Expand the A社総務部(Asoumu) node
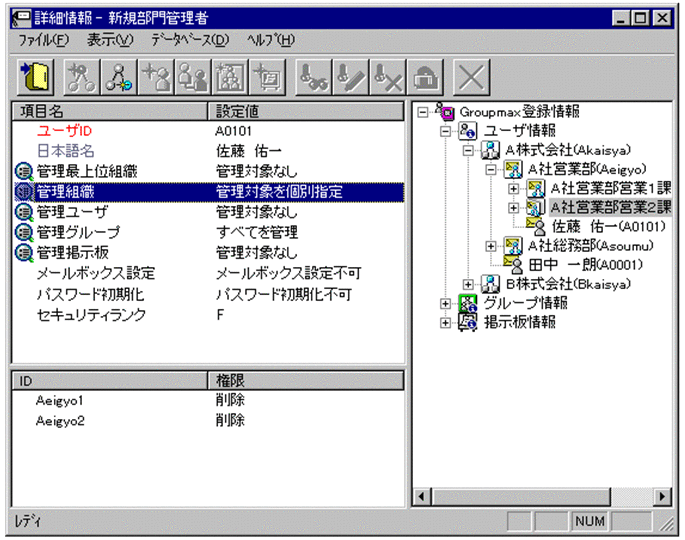This screenshot has height=540, width=685. pyautogui.click(x=491, y=246)
